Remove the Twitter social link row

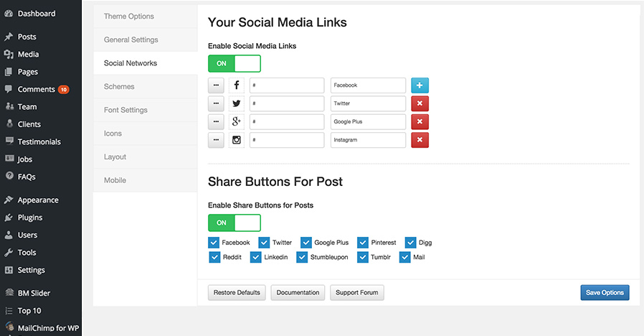coord(420,103)
